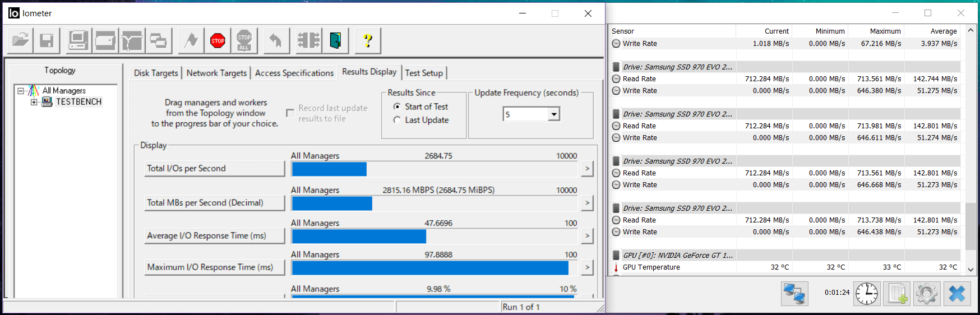Collapse the All Managers tree node

point(20,90)
